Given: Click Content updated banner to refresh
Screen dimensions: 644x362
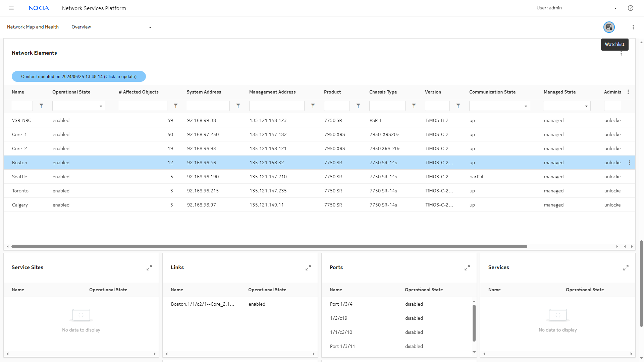Looking at the screenshot, I should click(x=79, y=76).
